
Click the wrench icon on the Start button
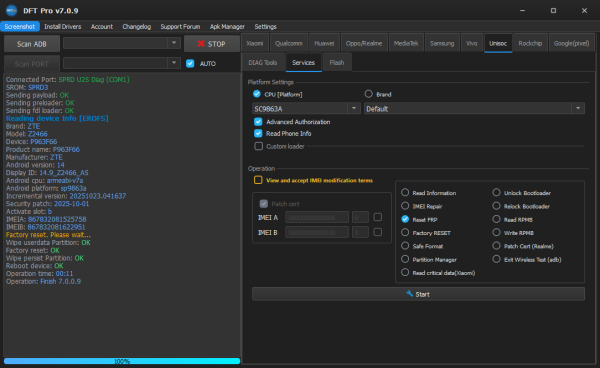(409, 294)
